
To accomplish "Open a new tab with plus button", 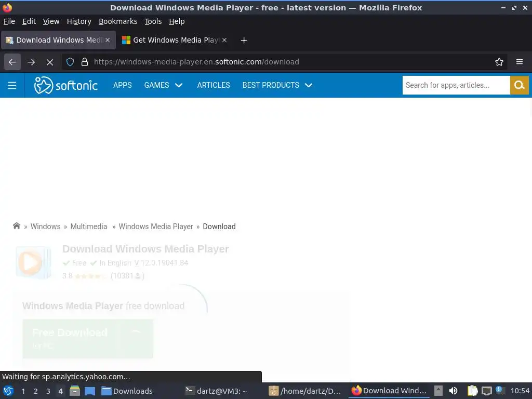I will click(x=244, y=41).
